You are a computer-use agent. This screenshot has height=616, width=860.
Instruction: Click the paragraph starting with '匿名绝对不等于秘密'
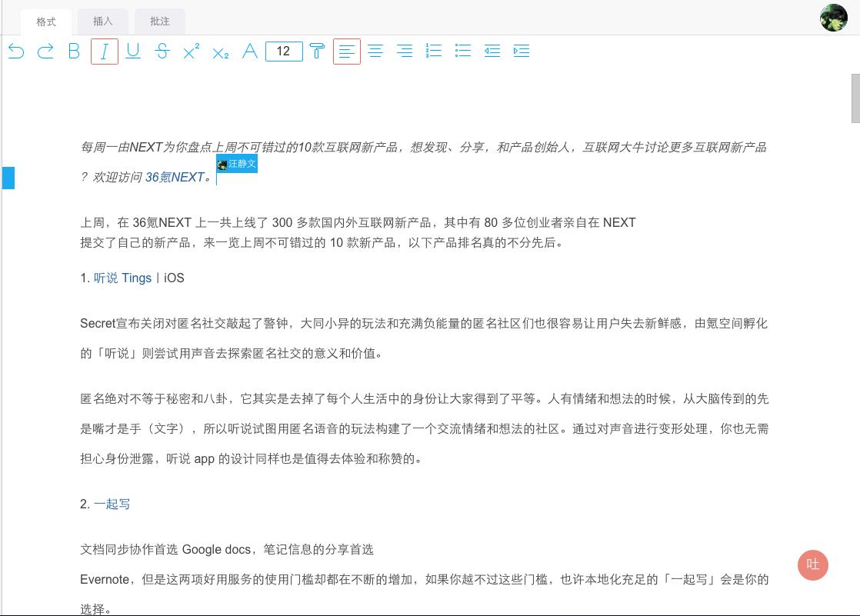click(x=424, y=428)
